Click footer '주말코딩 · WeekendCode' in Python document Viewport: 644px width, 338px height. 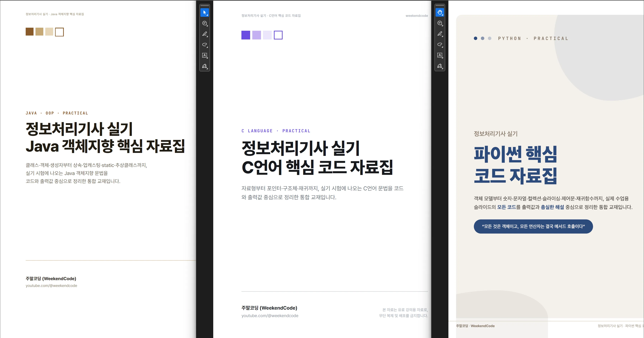coord(475,326)
